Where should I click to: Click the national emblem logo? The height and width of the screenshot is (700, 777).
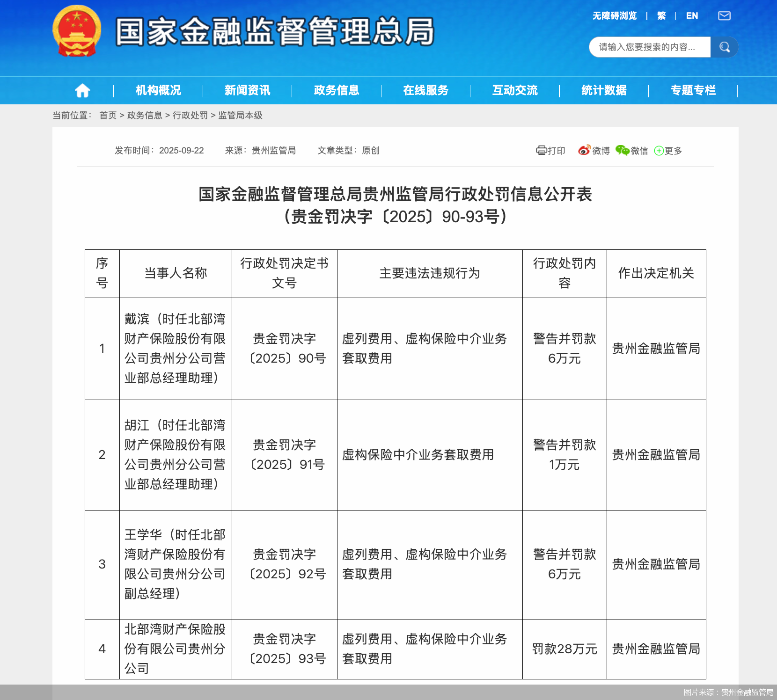77,31
